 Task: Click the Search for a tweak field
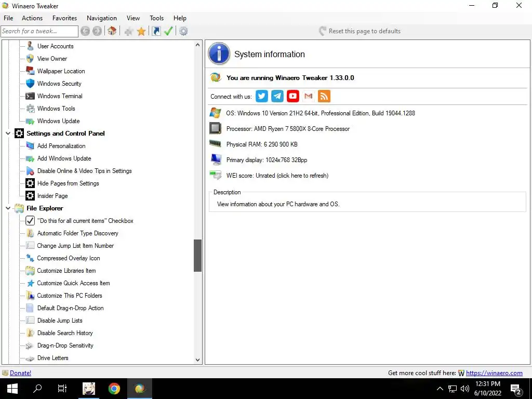click(39, 31)
